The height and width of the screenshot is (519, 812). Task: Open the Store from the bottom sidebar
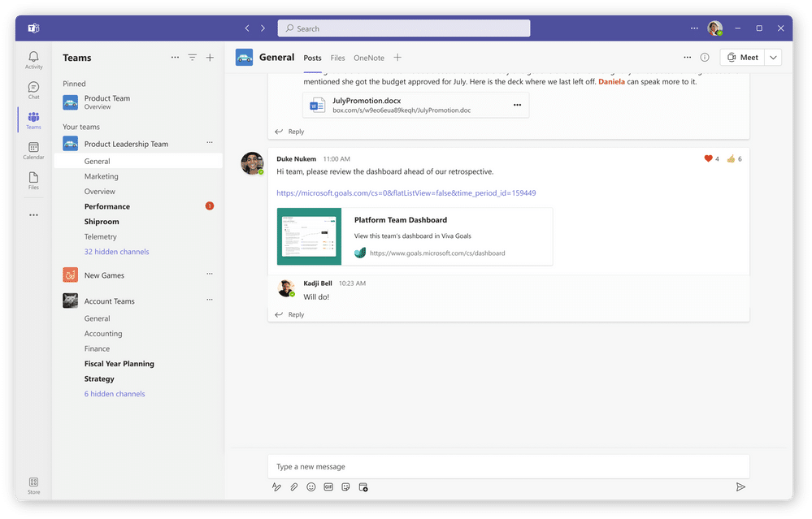pyautogui.click(x=33, y=484)
